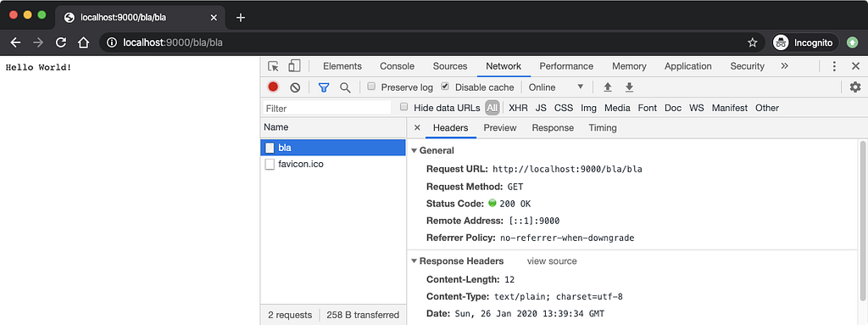Open the Online throttling dropdown
868x325 pixels.
556,87
